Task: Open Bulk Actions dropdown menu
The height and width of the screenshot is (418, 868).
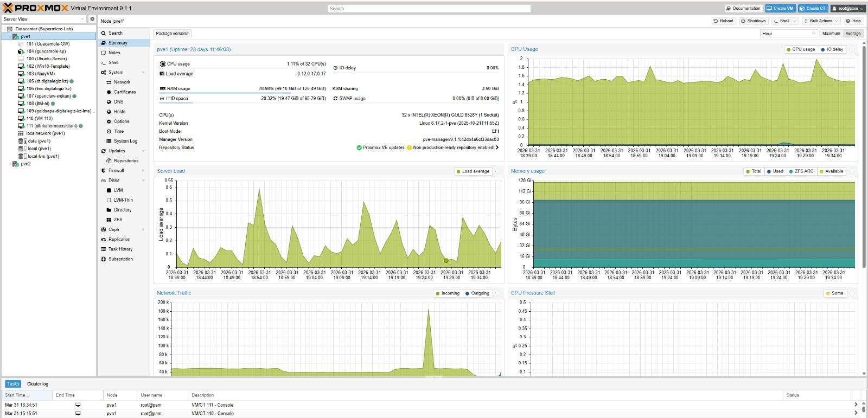Action: coord(821,21)
